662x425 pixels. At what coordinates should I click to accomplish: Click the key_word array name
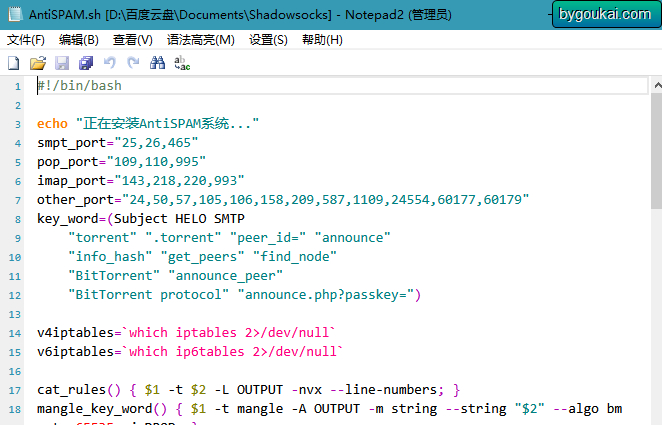[x=68, y=219]
